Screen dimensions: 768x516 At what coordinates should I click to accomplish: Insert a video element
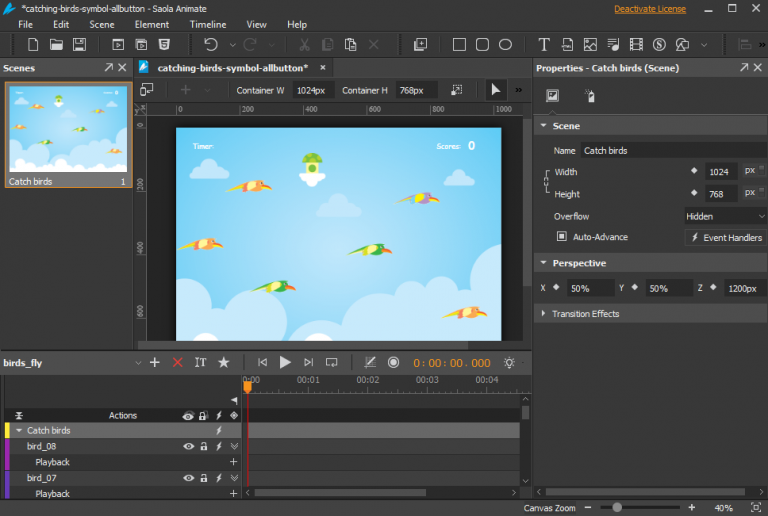pyautogui.click(x=636, y=45)
